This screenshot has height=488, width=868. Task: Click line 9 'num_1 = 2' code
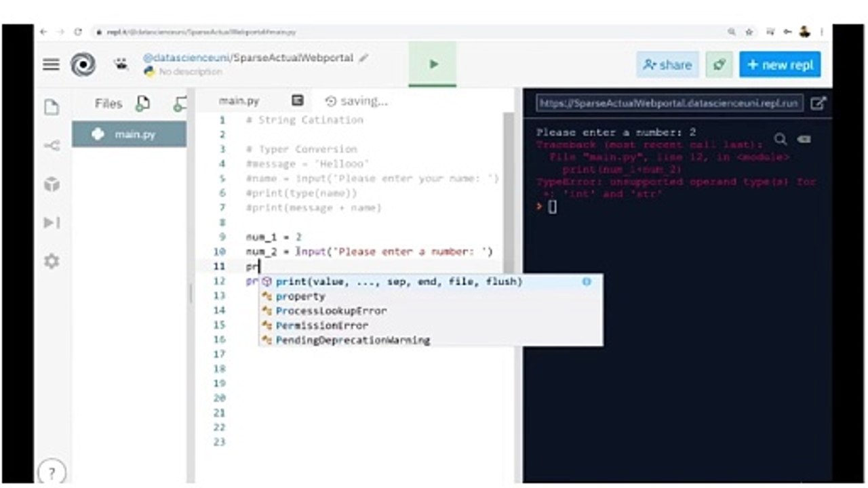click(x=273, y=237)
